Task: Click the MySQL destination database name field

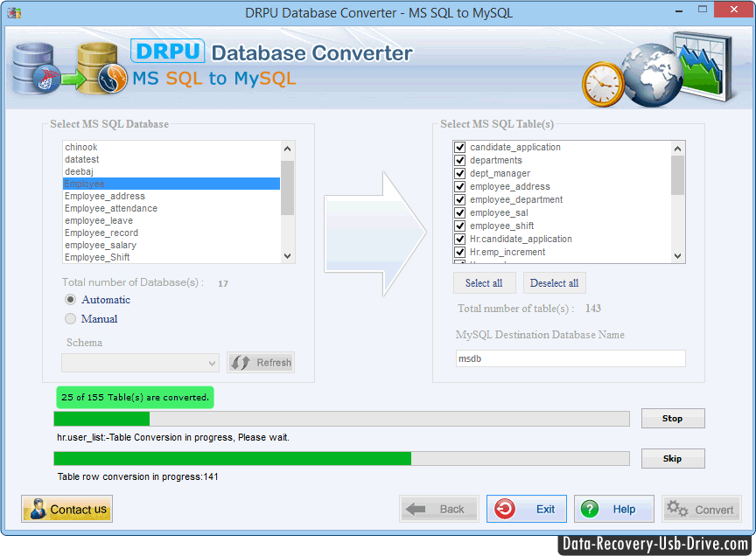Action: (570, 358)
